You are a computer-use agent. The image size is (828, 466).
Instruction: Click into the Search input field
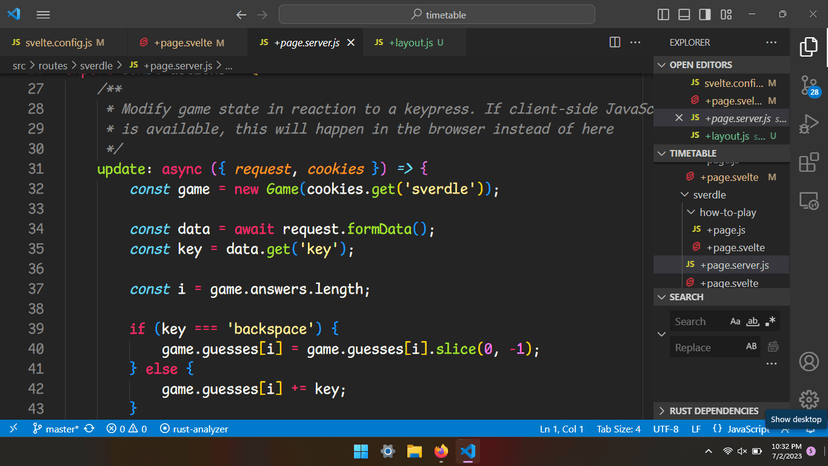coord(696,322)
